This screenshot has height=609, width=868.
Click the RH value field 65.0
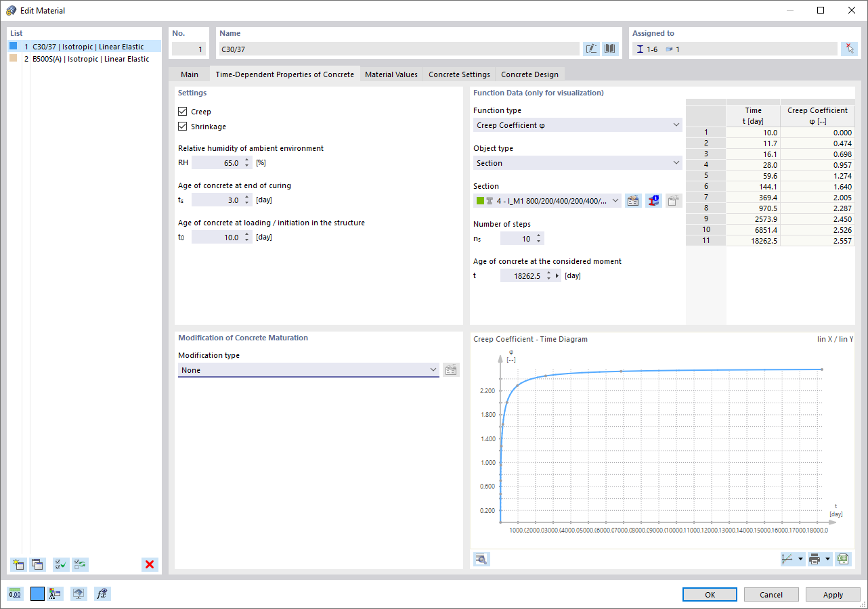[x=217, y=163]
